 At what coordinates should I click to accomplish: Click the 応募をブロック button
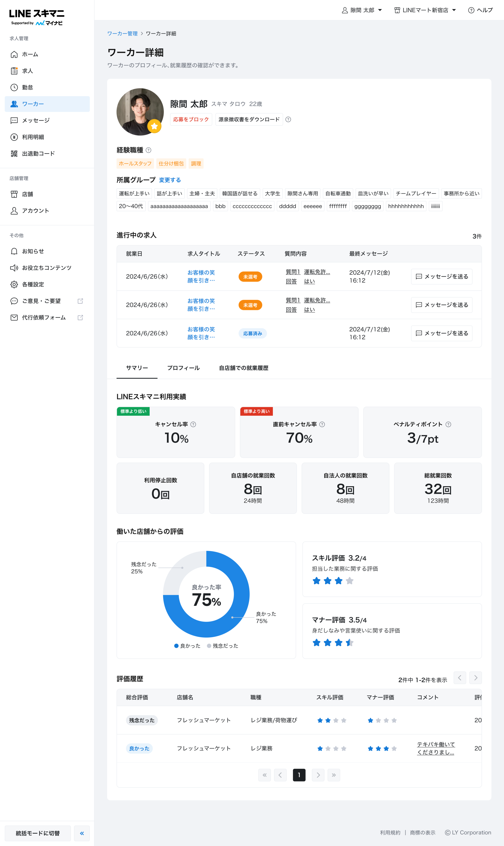pos(191,119)
